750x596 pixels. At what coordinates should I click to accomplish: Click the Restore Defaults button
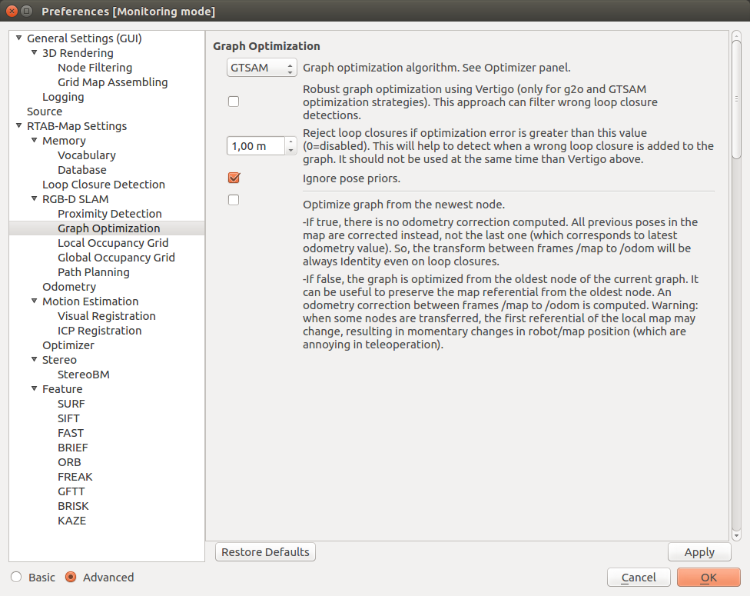pyautogui.click(x=265, y=552)
